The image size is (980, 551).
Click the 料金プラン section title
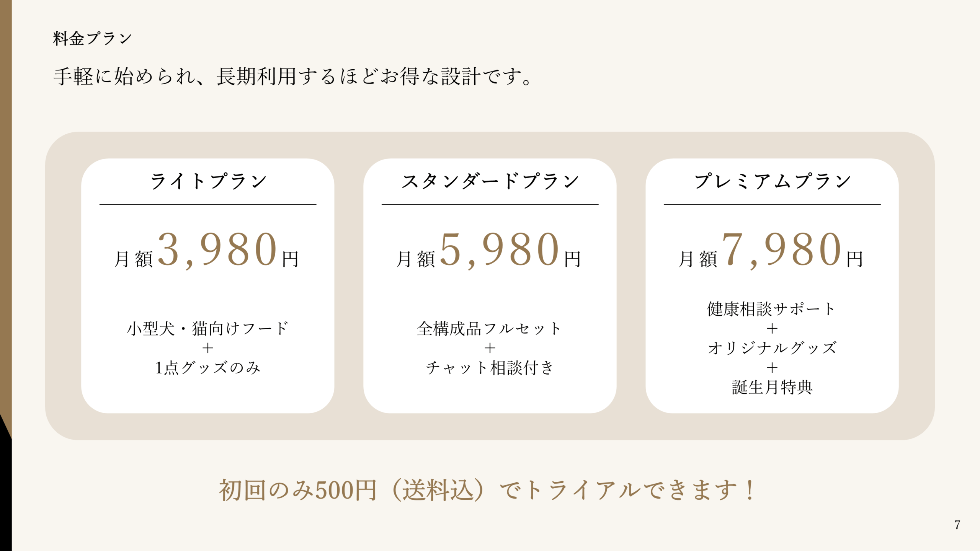pos(92,38)
